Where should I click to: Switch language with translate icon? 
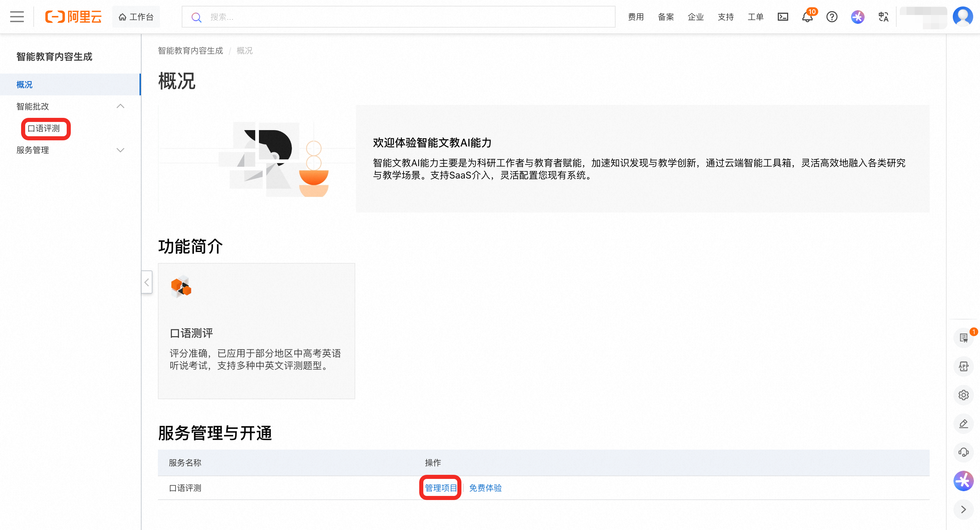(883, 17)
